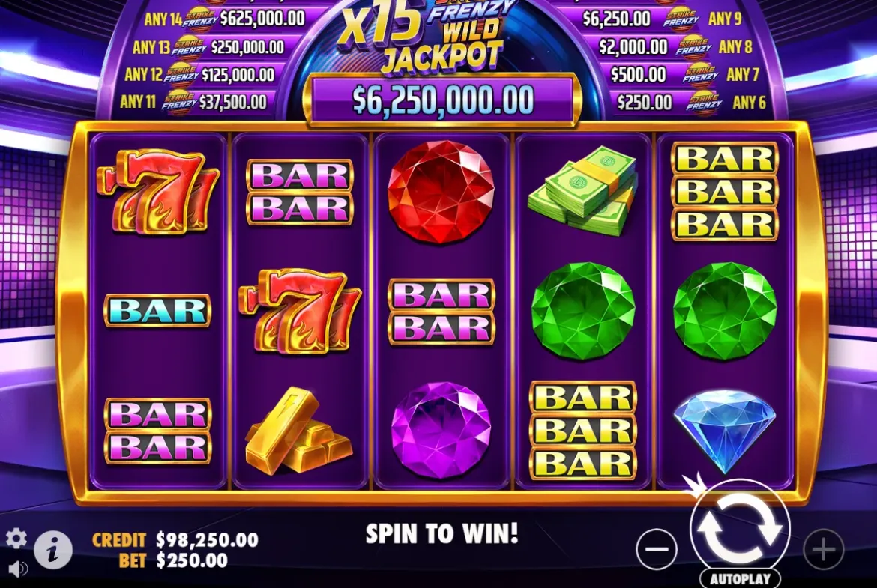
Task: Open the Autoplay options
Action: click(x=740, y=579)
